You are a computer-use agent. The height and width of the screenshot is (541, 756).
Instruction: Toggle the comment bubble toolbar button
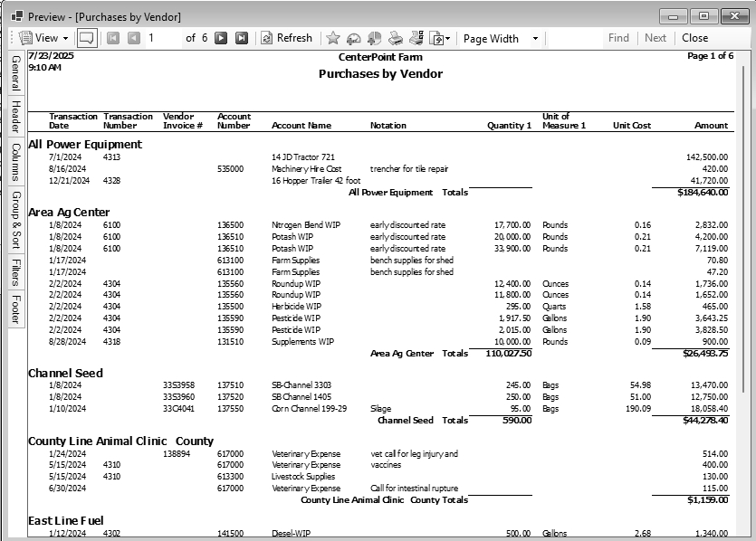click(87, 38)
